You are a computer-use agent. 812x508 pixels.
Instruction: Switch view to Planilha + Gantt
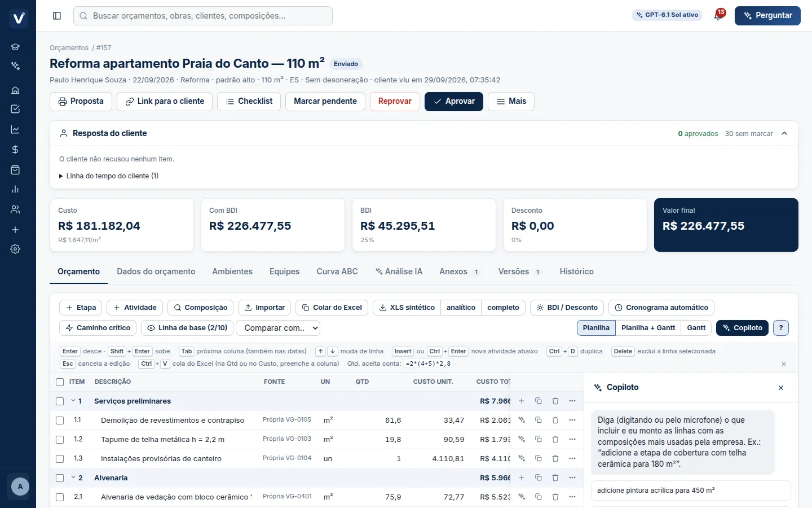[648, 328]
